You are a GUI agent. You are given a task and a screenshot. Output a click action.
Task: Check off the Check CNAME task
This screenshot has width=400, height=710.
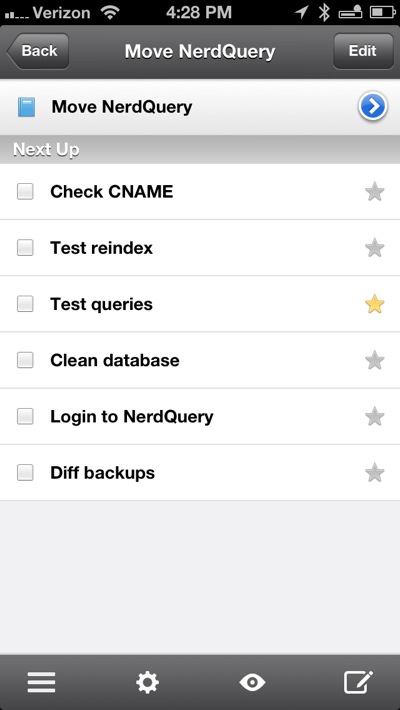point(25,192)
